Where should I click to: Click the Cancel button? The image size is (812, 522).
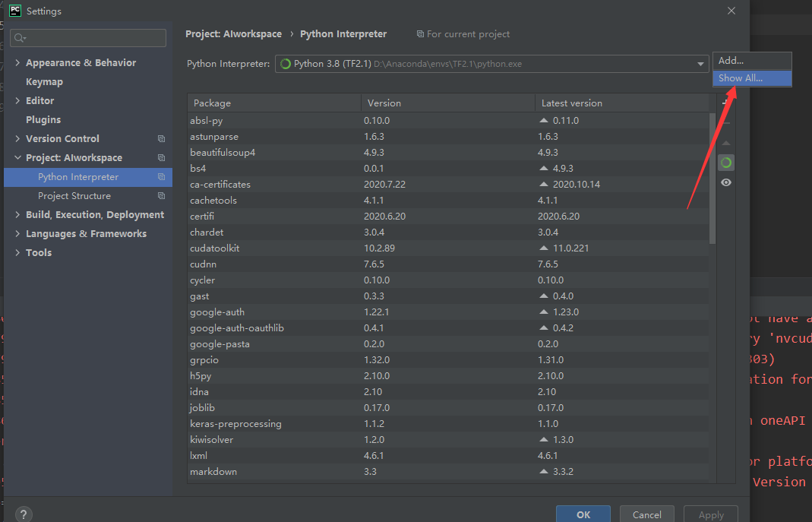point(646,514)
